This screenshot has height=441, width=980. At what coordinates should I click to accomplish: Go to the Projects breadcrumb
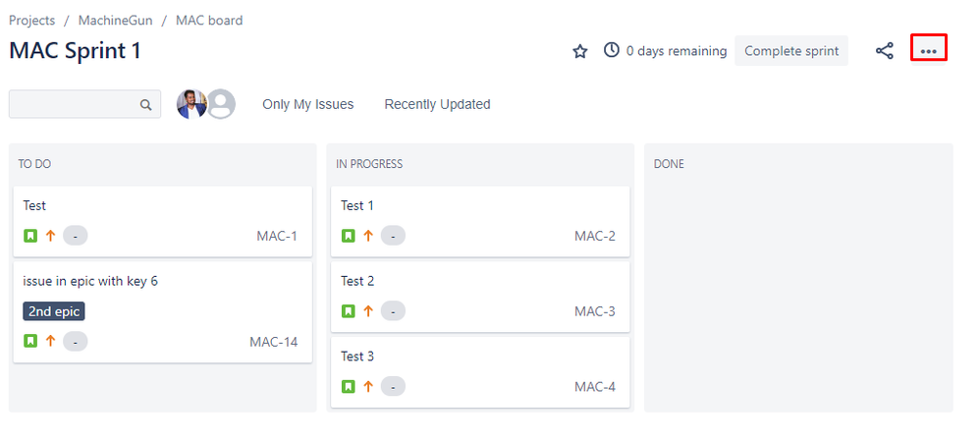click(x=31, y=20)
